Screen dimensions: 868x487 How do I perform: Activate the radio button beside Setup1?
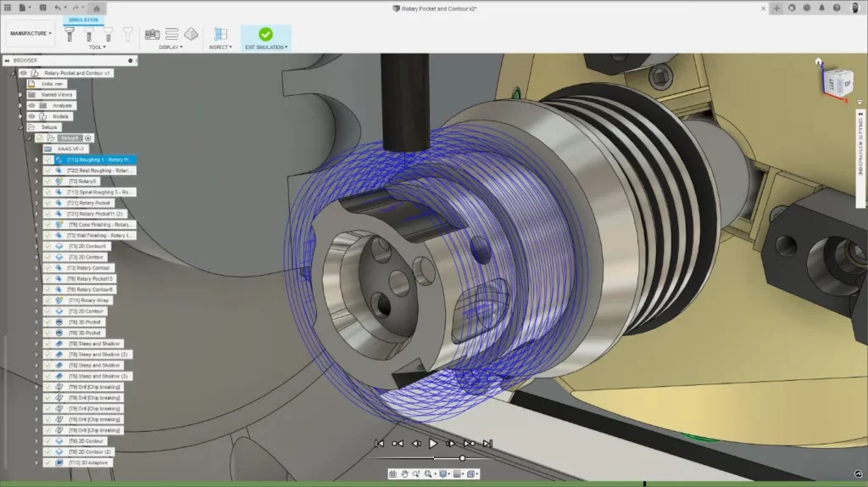click(x=88, y=137)
